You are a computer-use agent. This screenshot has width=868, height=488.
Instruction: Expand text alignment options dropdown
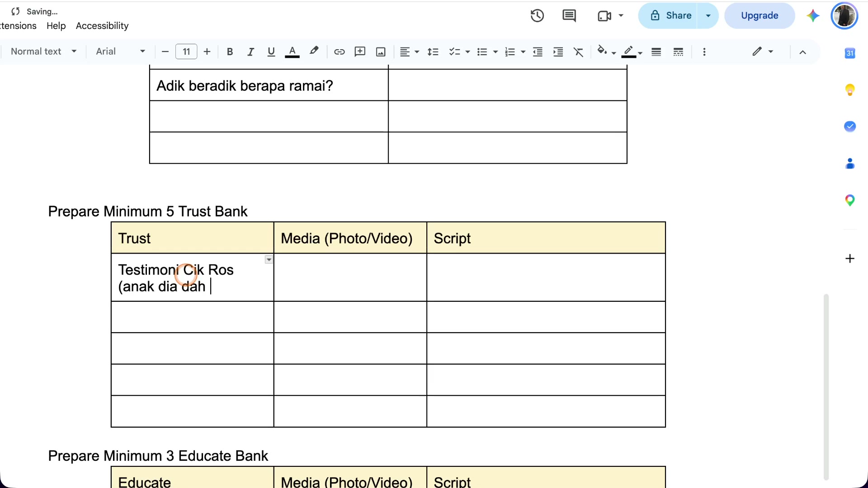tap(417, 52)
